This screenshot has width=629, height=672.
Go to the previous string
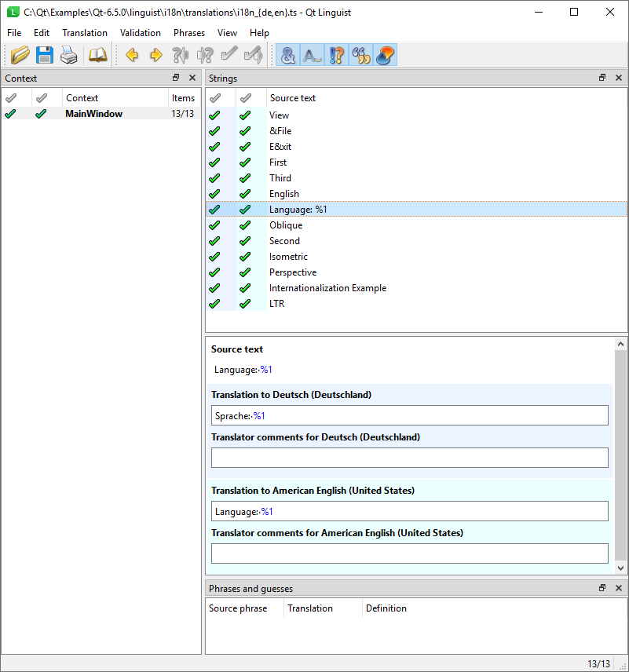click(132, 55)
